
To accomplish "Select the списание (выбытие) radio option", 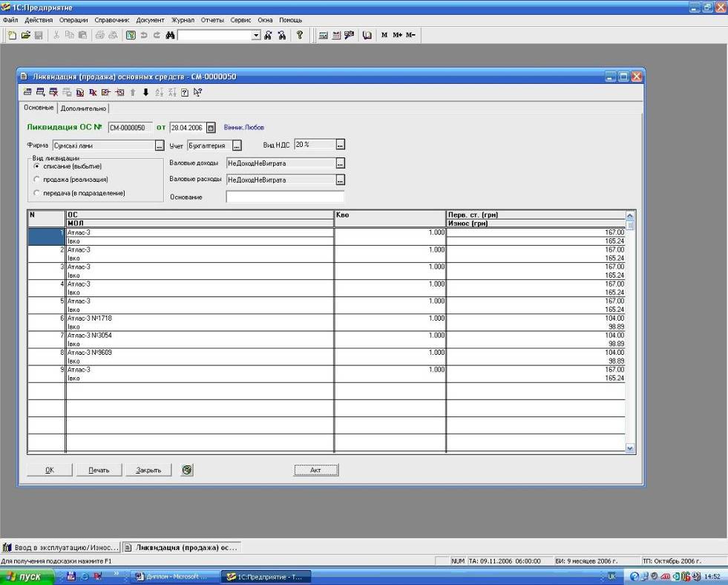I will (x=36, y=166).
